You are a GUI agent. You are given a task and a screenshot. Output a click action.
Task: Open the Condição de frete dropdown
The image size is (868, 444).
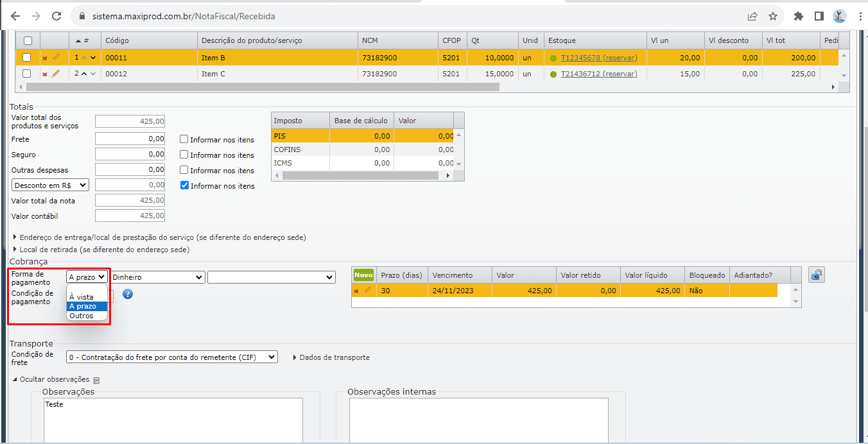click(172, 357)
